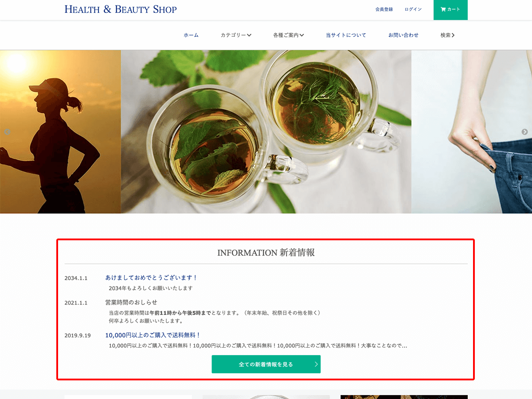This screenshot has height=399, width=532.
Task: Open the green カート cart button
Action: coord(450,10)
